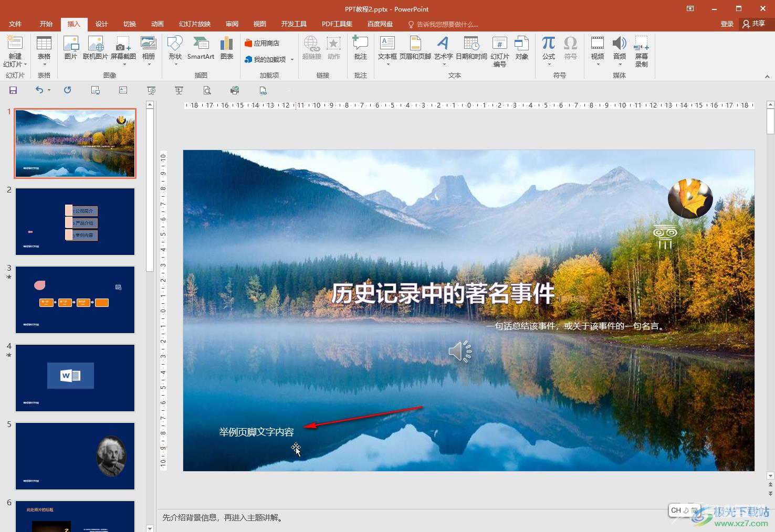This screenshot has width=775, height=532.
Task: Click the quick print icon in quick toolbar
Action: [x=235, y=90]
